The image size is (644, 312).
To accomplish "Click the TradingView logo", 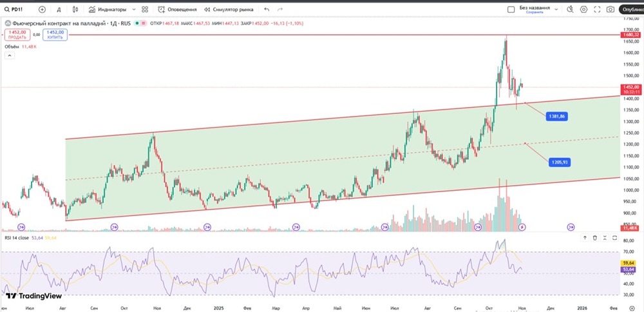I will point(33,296).
